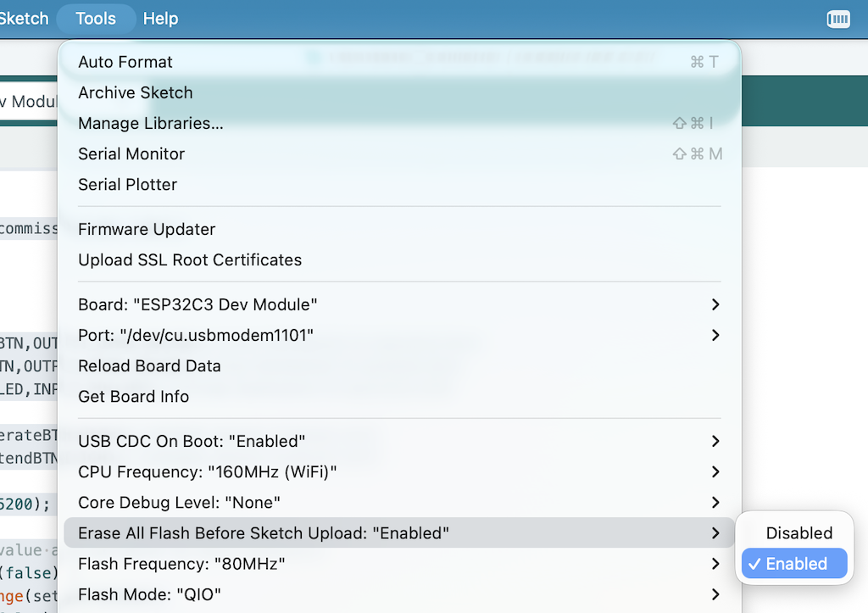Open the Flash Frequency 80MHz submenu
The image size is (868, 613).
point(398,564)
